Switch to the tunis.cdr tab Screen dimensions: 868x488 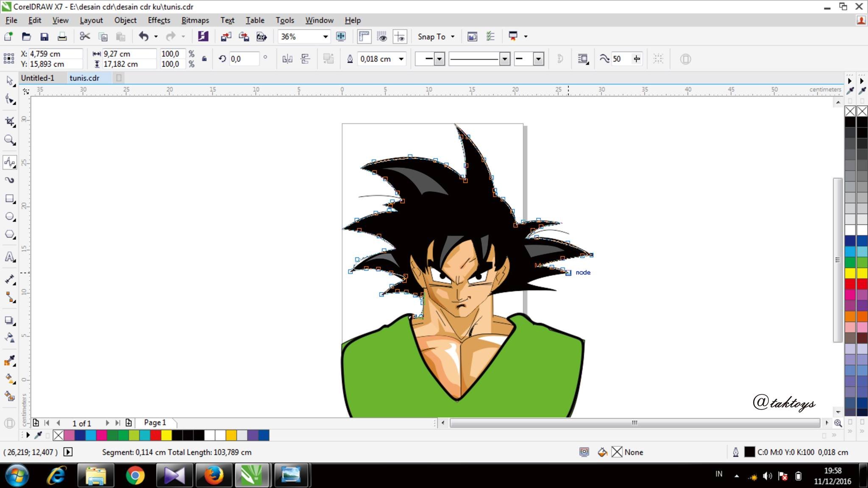[x=84, y=78]
